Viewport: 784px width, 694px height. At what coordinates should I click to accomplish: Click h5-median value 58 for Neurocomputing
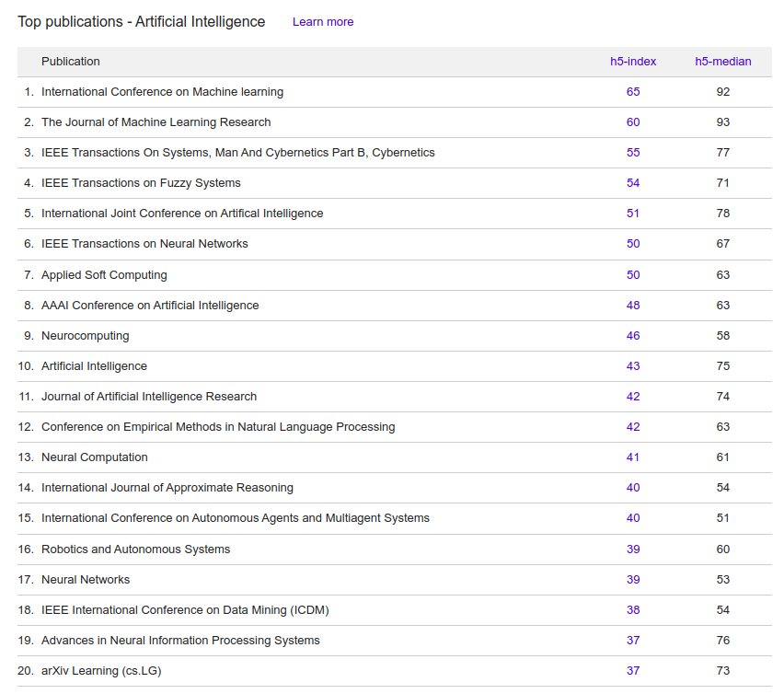pyautogui.click(x=723, y=336)
